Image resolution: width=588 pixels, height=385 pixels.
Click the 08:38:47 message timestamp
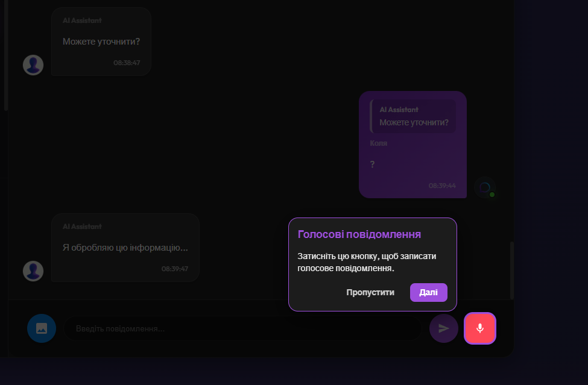(127, 63)
